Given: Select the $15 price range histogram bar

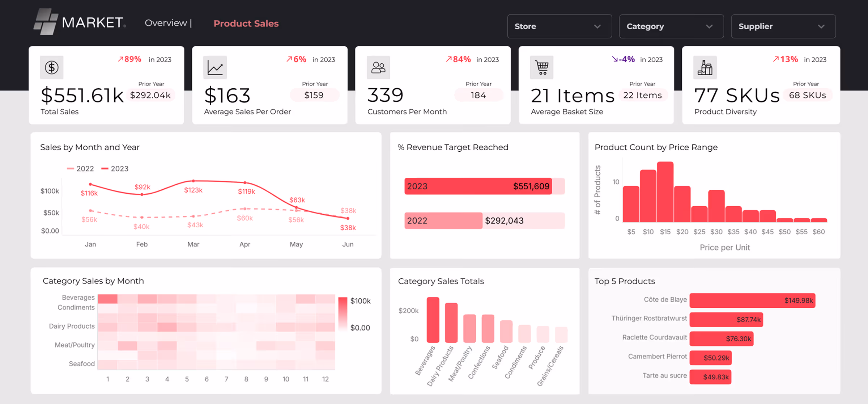Looking at the screenshot, I should 665,192.
